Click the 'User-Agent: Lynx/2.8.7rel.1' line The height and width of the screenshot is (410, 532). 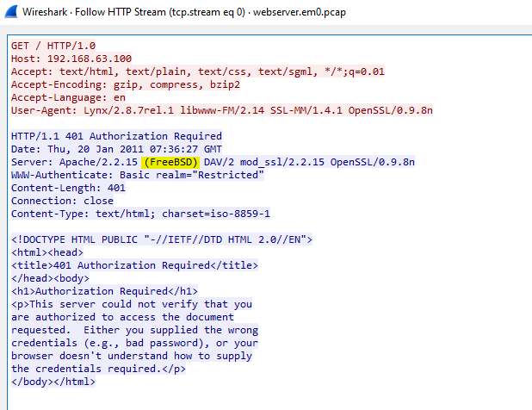pos(222,110)
